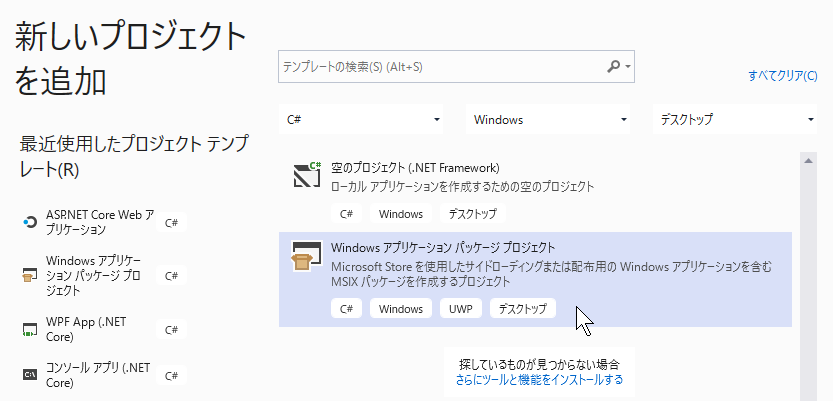
Task: Click さらにツールと機能をインストールする link
Action: pos(539,380)
